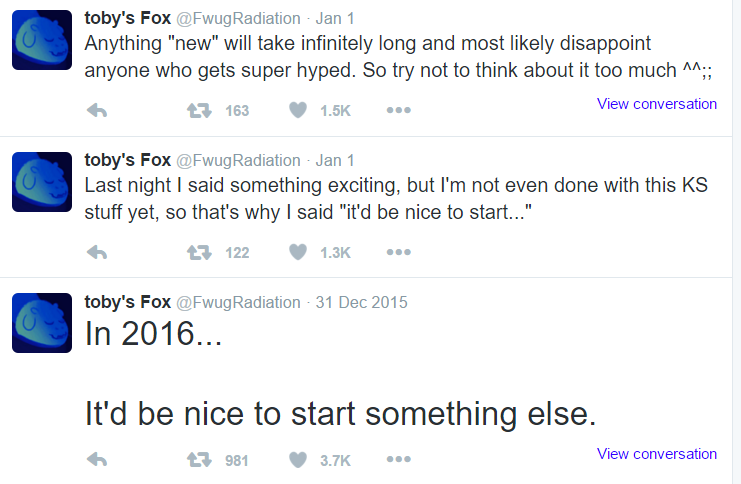
Task: Retweet the tweet with 163 retweets
Action: click(201, 111)
